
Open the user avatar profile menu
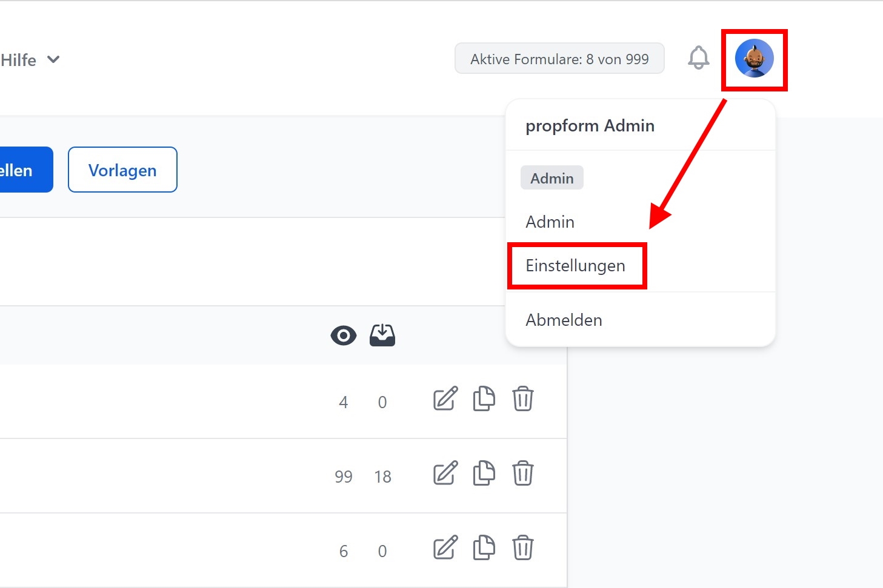pos(754,59)
